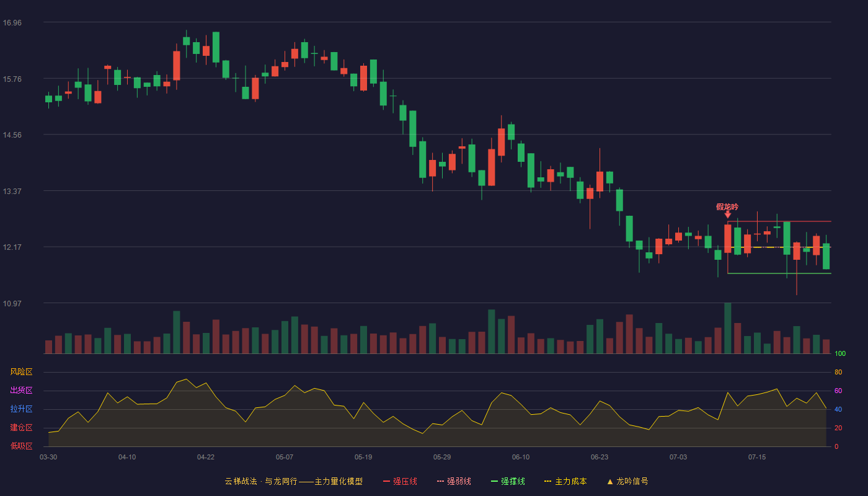Screen dimensions: 868x496
Task: Click the 06-10 date axis label
Action: 521,457
